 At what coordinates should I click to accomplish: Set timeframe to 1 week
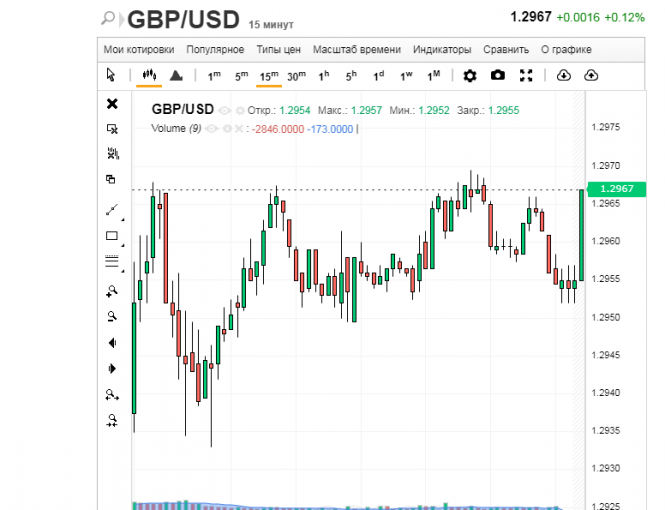(x=406, y=76)
